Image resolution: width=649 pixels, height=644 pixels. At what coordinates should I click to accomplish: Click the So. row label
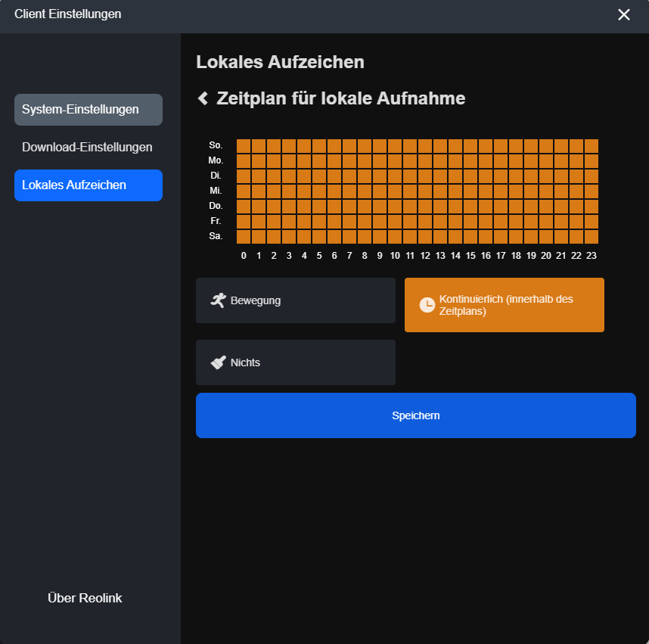(216, 145)
